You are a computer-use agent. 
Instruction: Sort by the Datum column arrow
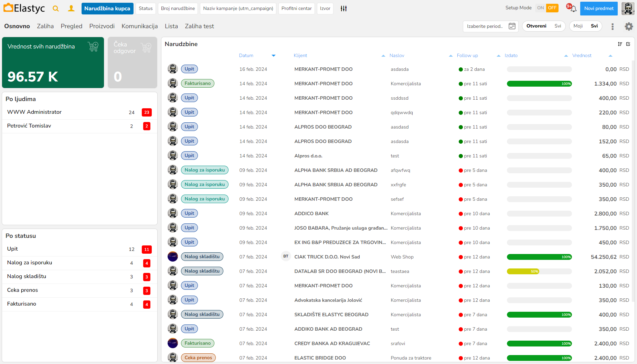pos(274,56)
